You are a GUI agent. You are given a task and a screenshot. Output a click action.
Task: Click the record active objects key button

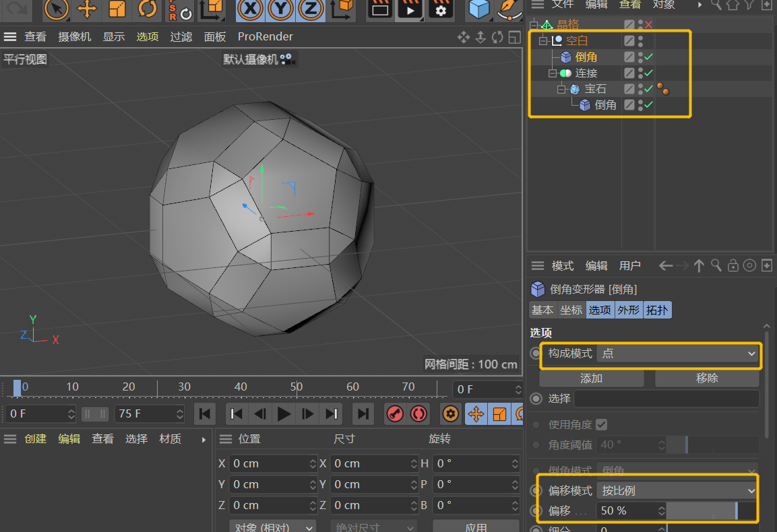(x=395, y=414)
